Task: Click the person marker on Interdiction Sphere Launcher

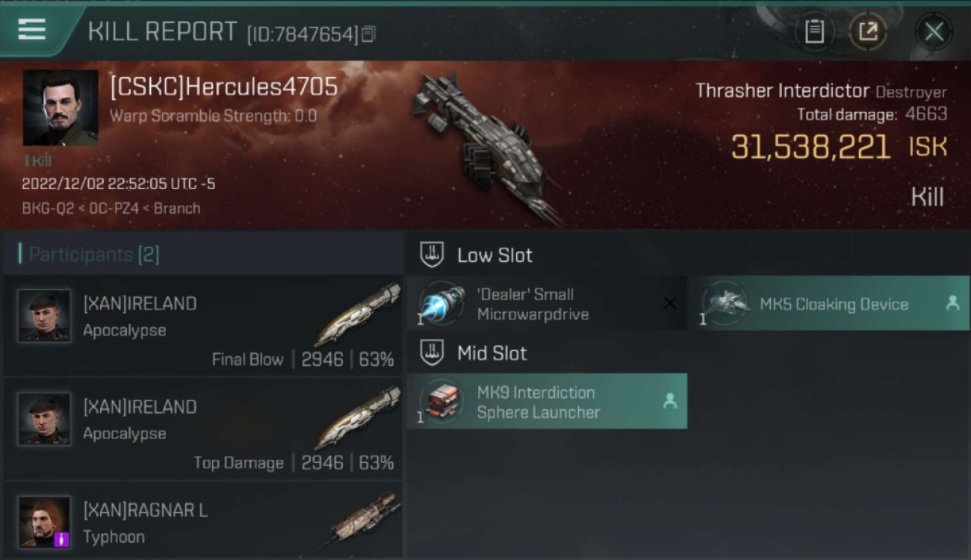Action: point(669,402)
